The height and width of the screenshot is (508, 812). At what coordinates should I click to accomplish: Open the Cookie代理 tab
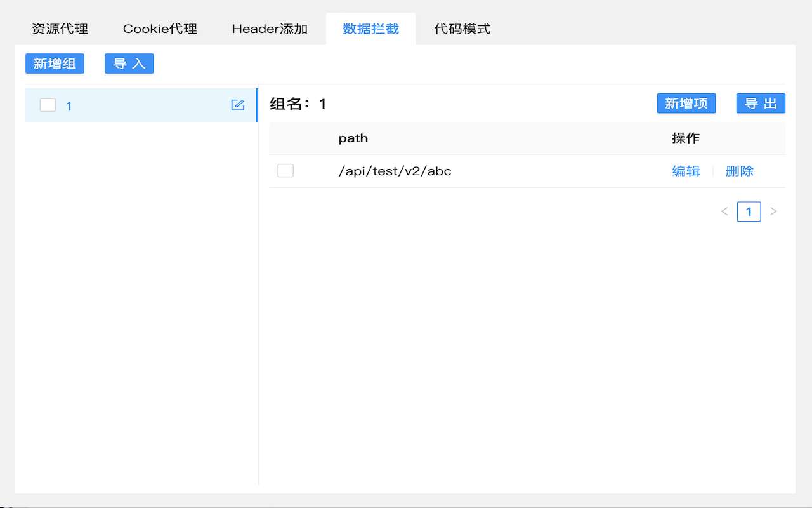159,29
